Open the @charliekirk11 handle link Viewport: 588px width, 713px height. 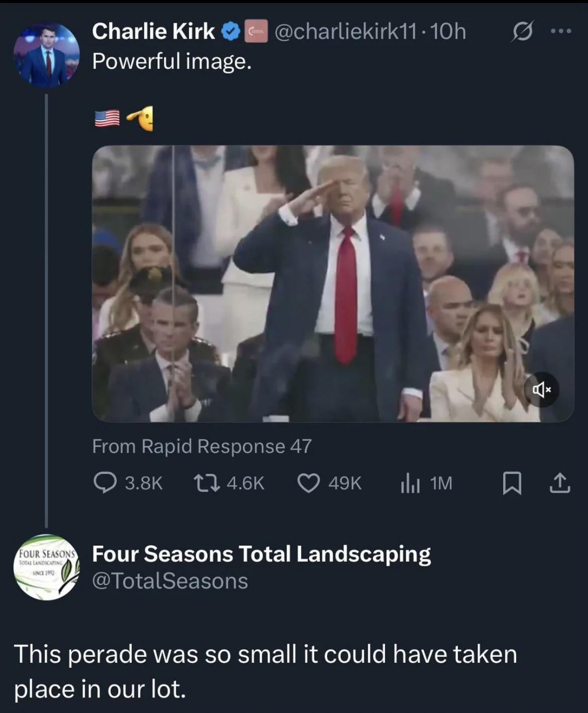[346, 32]
